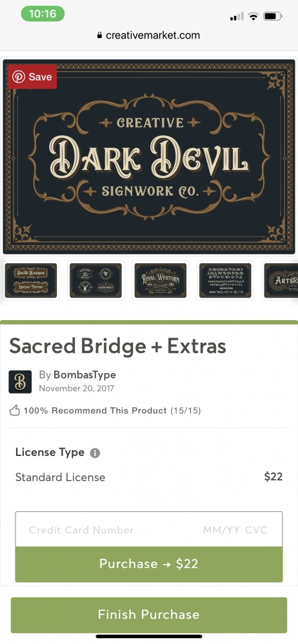
Task: Tap the green 10:16 time pill
Action: point(43,14)
